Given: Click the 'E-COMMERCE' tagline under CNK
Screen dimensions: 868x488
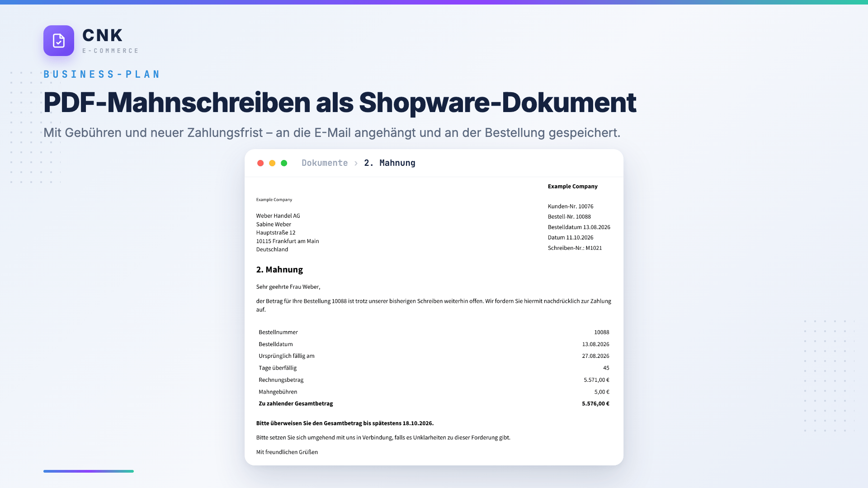Looking at the screenshot, I should point(110,51).
